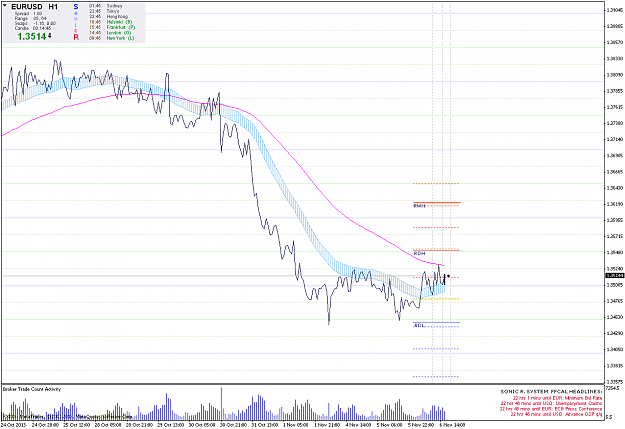The height and width of the screenshot is (429, 625).
Task: Open the chart menu triangle beside EURUSD
Action: [x=5, y=6]
